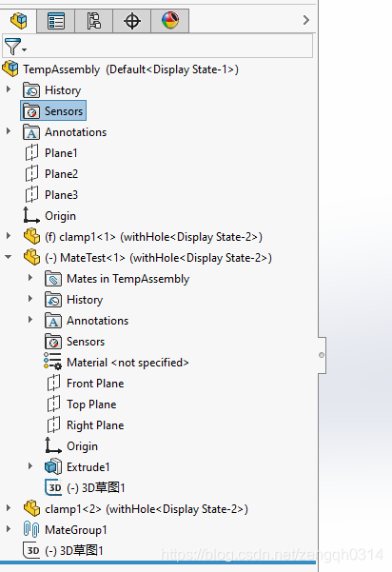Click the clamp1<1> part icon
The width and height of the screenshot is (392, 572).
pos(31,236)
